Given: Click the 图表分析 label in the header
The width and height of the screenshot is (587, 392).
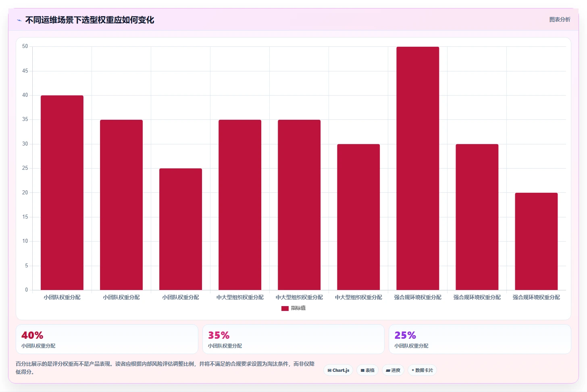Looking at the screenshot, I should (560, 19).
